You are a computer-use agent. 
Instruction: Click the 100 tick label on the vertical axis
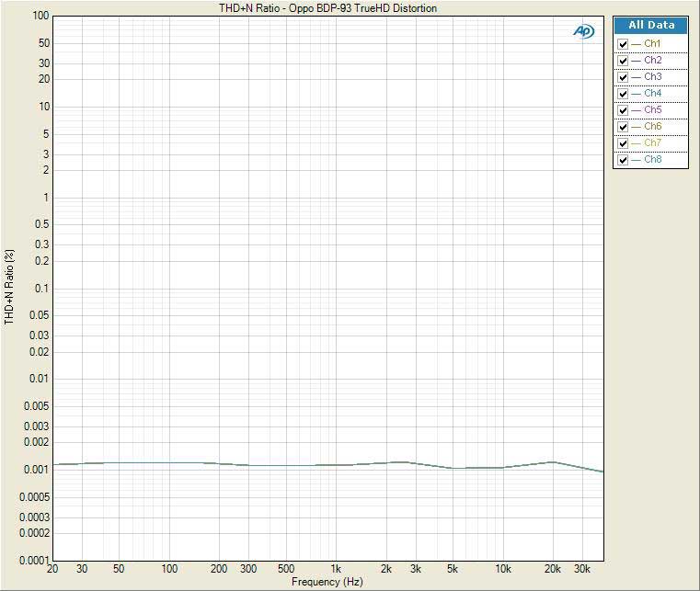pos(40,17)
